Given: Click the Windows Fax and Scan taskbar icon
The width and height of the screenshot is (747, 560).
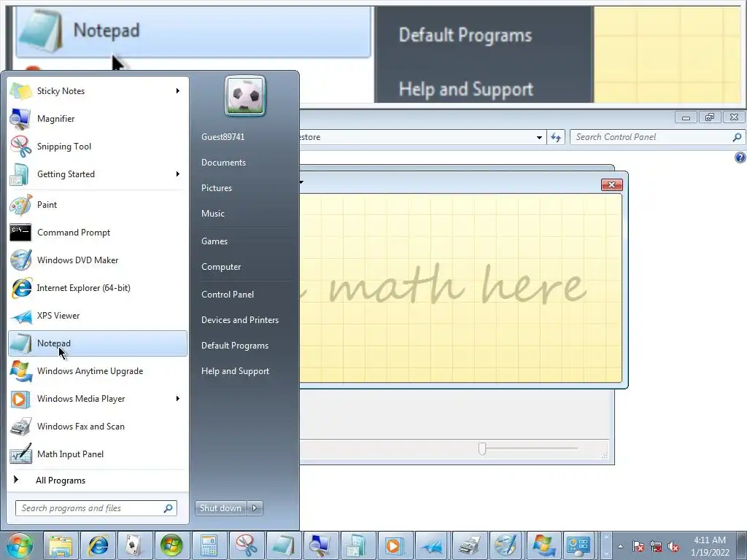Looking at the screenshot, I should tap(469, 545).
